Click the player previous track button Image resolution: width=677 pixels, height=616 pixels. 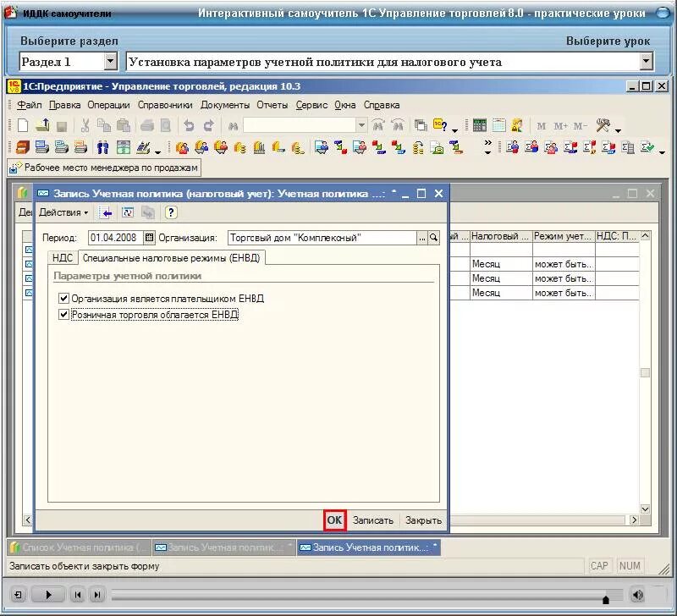click(78, 596)
